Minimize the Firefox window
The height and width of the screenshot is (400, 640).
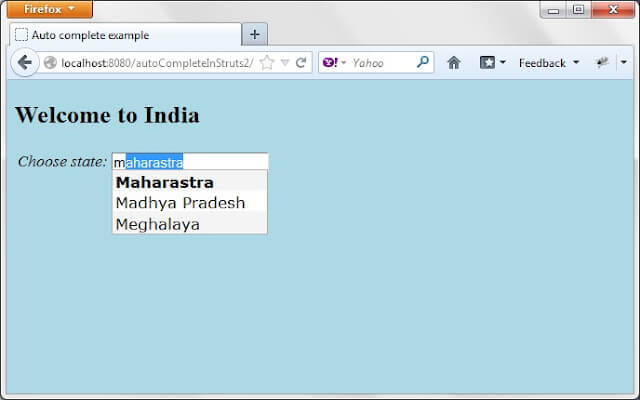click(x=553, y=10)
